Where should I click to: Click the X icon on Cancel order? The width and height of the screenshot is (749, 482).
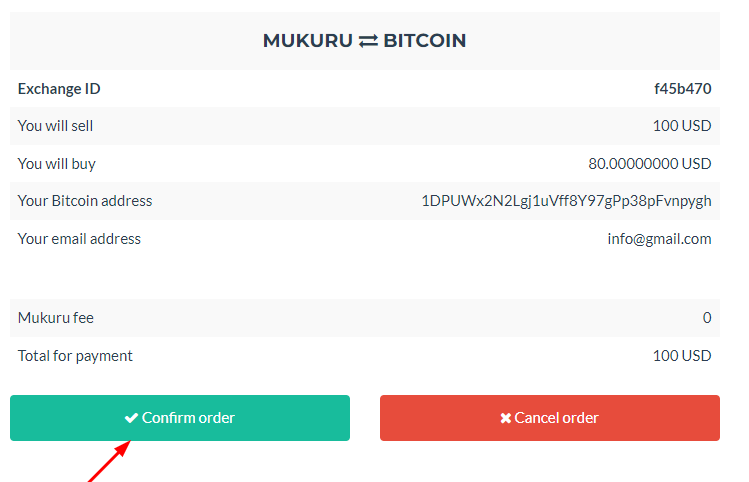(506, 418)
